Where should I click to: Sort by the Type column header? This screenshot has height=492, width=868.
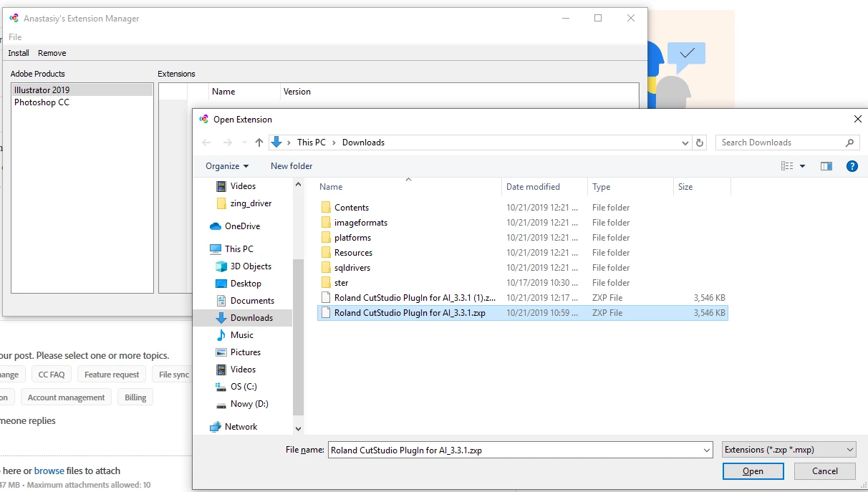click(630, 187)
